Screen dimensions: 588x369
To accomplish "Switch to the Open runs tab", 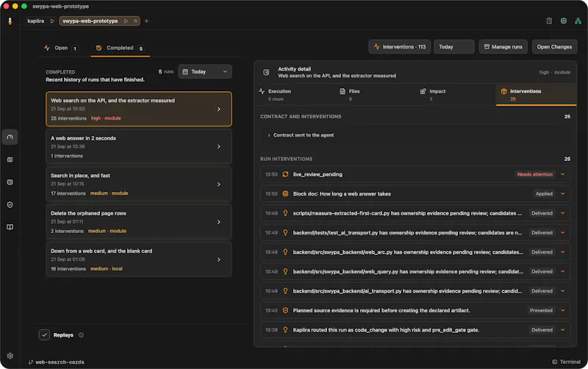I will click(x=62, y=48).
